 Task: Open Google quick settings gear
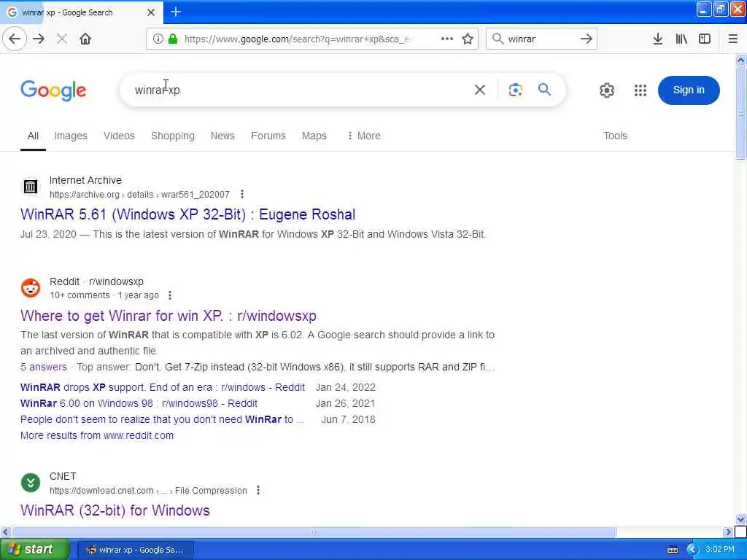[606, 90]
